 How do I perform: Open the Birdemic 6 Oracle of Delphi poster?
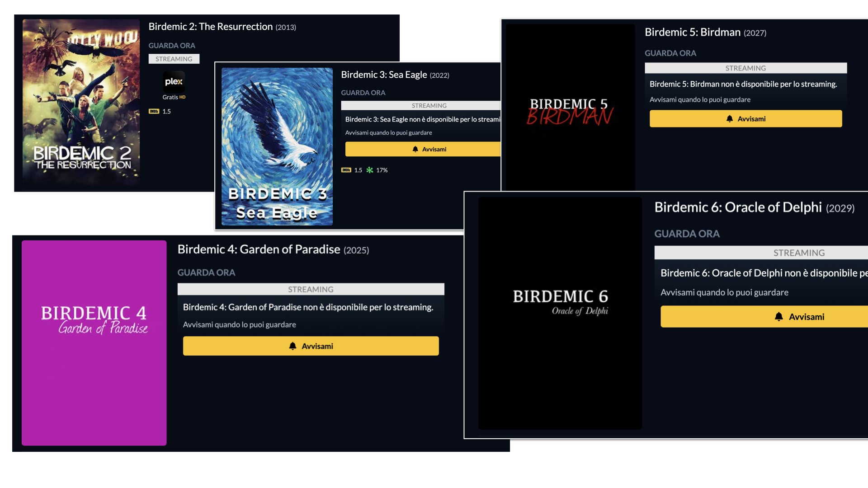pyautogui.click(x=560, y=313)
